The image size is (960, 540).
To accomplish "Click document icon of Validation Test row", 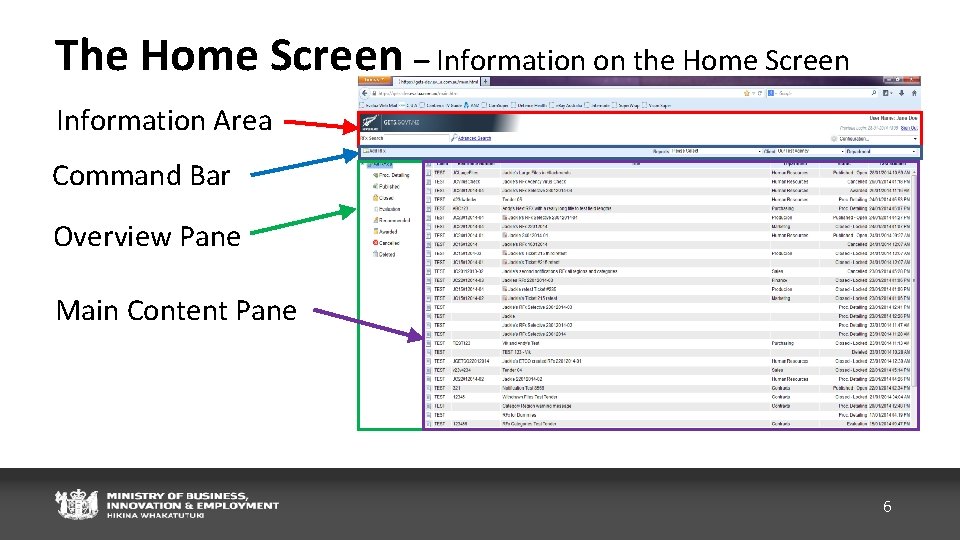I will pos(429,388).
